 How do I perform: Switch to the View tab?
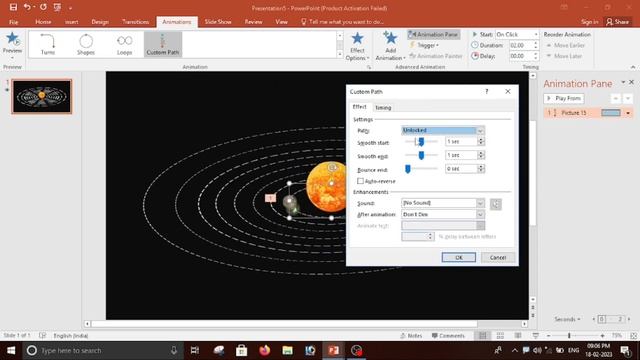pos(281,22)
